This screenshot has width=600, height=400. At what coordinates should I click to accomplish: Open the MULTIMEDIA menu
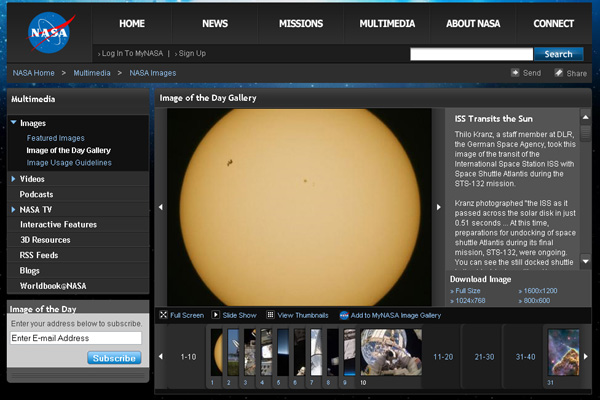pos(387,24)
